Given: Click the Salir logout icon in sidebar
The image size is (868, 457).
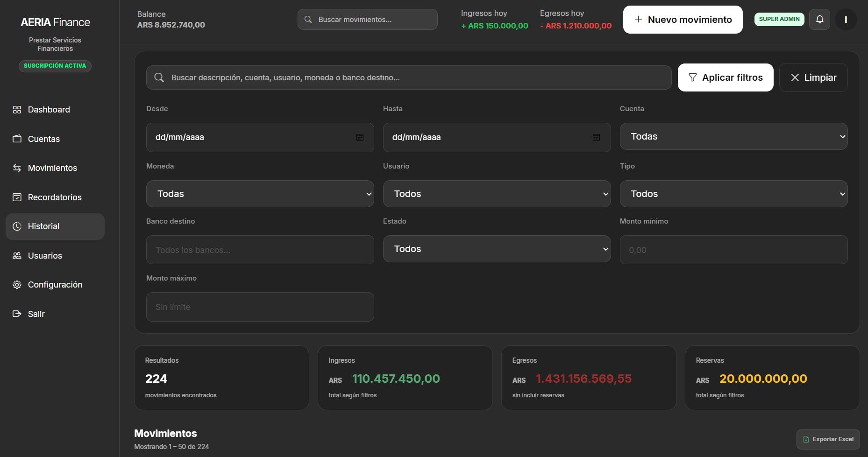Looking at the screenshot, I should click(x=17, y=314).
